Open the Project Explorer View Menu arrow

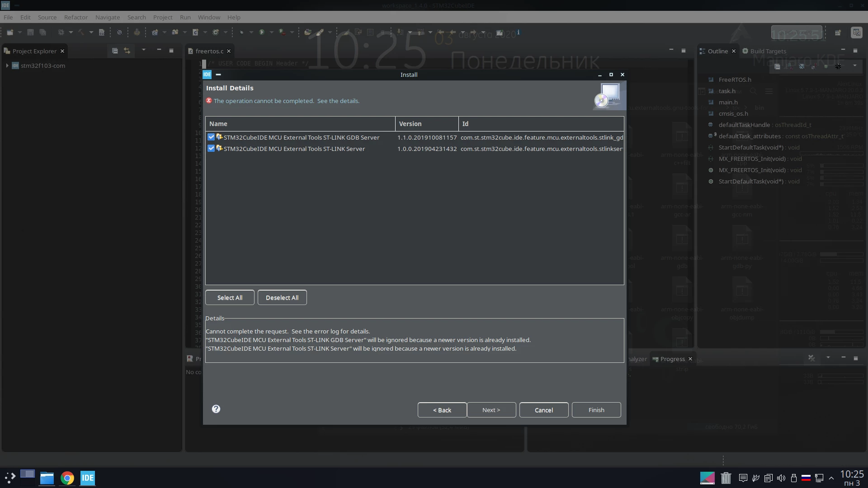(144, 50)
